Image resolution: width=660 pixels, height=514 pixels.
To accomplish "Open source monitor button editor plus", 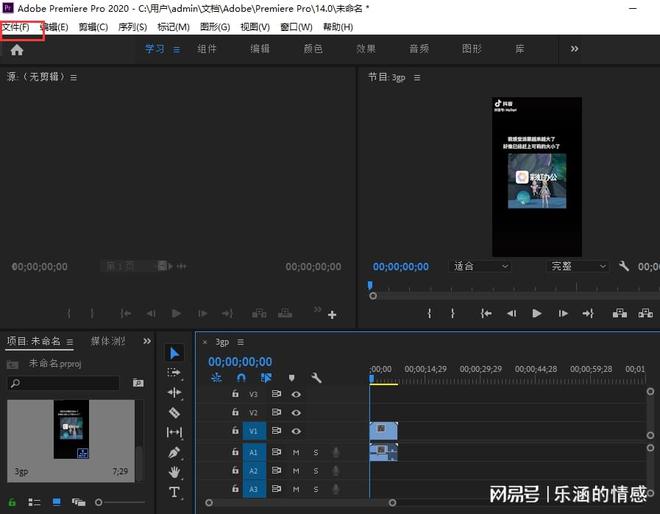I will (x=332, y=315).
